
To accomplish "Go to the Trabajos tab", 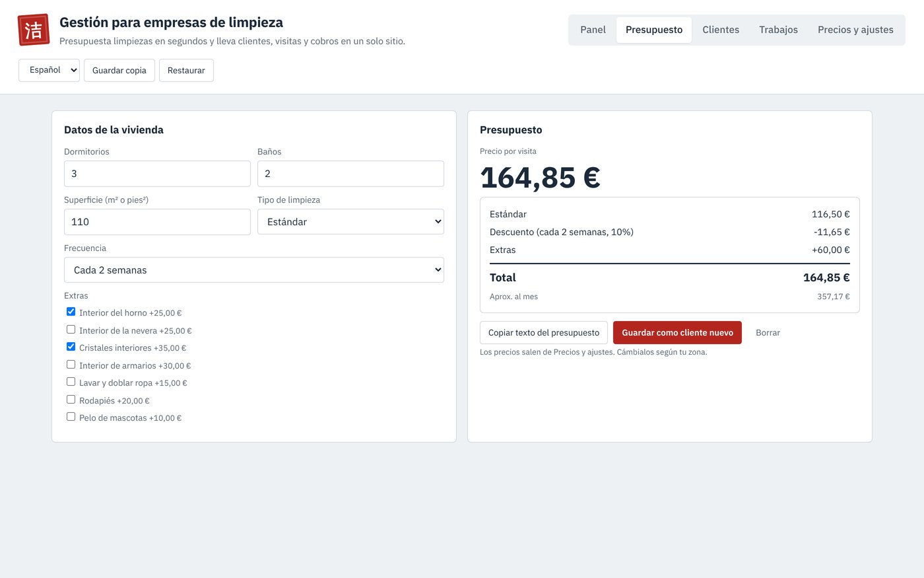I will point(778,30).
